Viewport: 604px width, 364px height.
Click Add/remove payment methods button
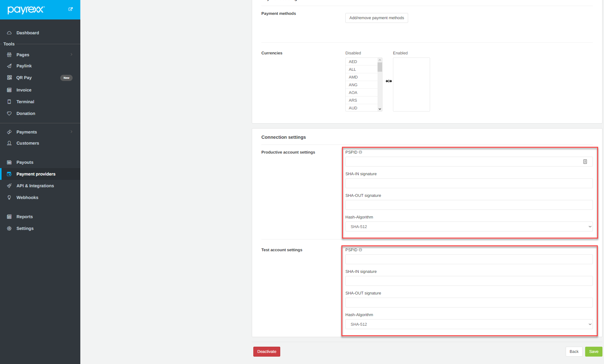[376, 18]
